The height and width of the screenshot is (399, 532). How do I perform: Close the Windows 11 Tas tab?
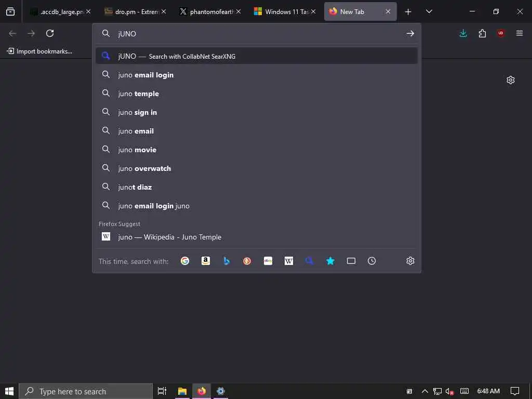313,11
